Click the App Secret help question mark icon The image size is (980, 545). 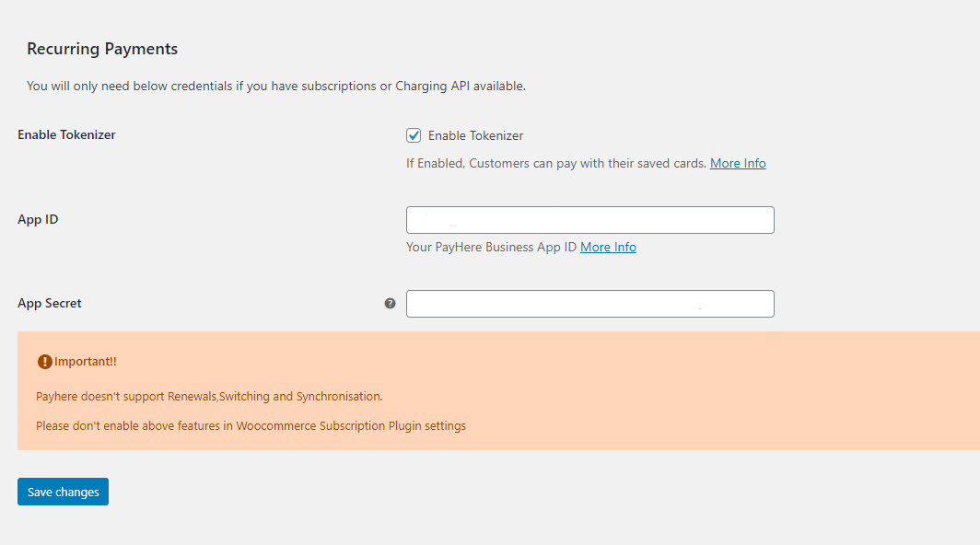(x=390, y=303)
